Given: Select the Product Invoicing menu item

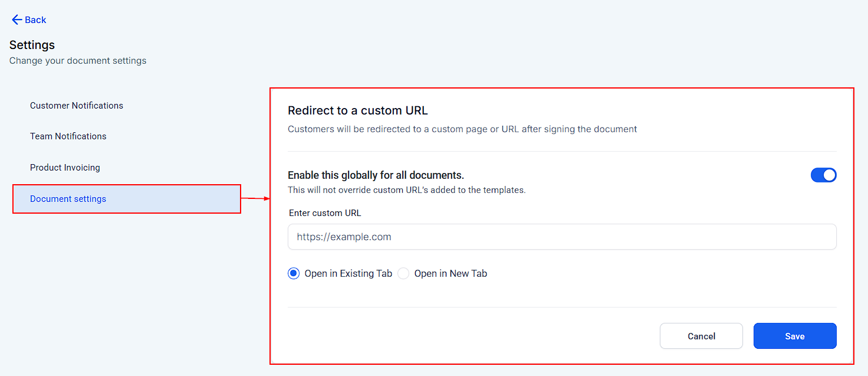Looking at the screenshot, I should pyautogui.click(x=65, y=168).
